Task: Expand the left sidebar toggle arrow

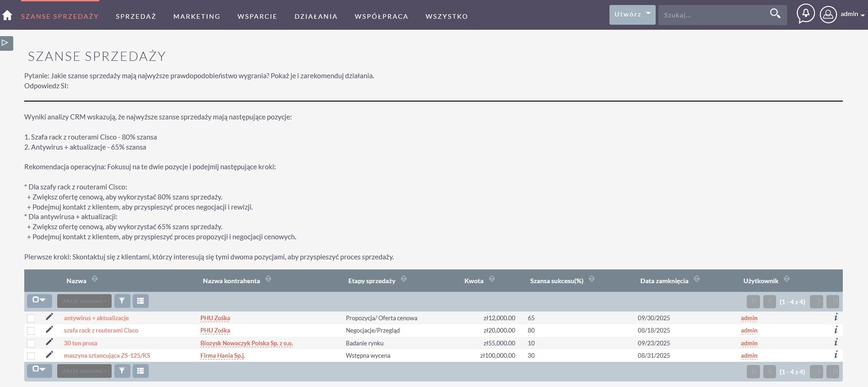Action: [6, 43]
